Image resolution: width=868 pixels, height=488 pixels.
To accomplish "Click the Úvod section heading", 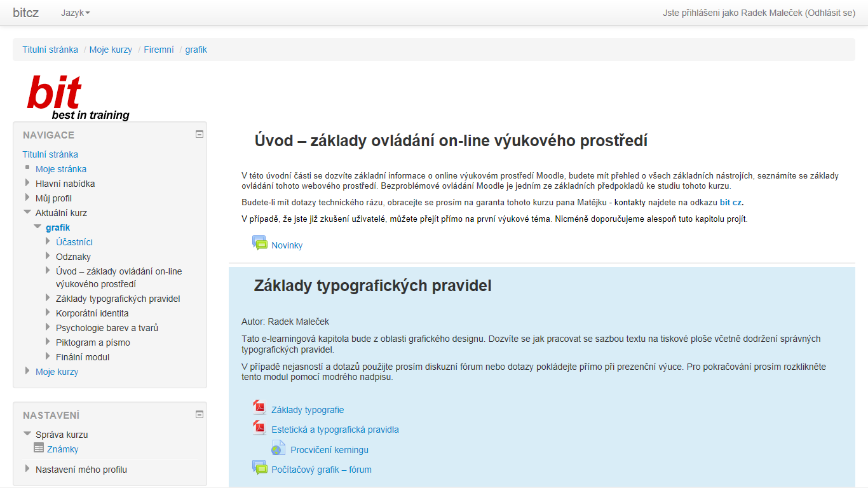I will 451,140.
